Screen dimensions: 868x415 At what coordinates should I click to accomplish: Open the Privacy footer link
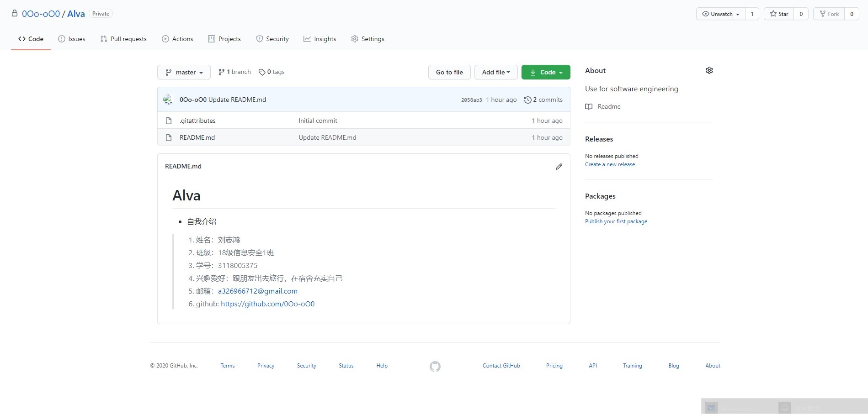coord(266,366)
